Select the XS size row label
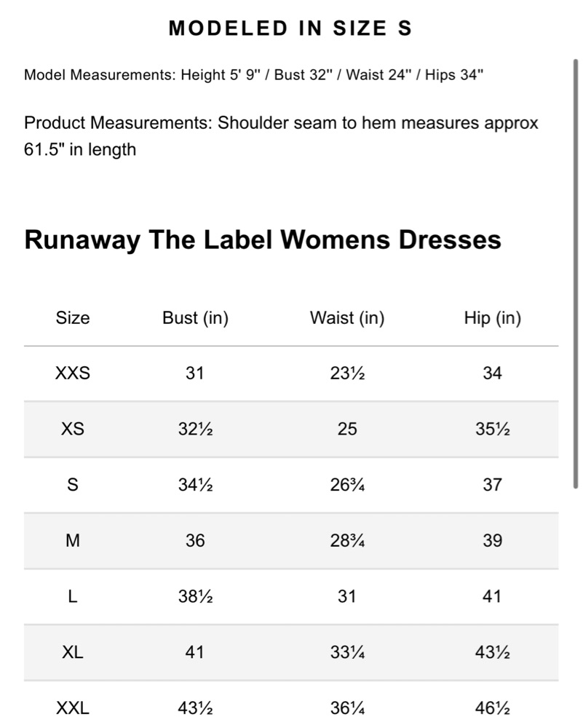The width and height of the screenshot is (583, 728). [73, 429]
